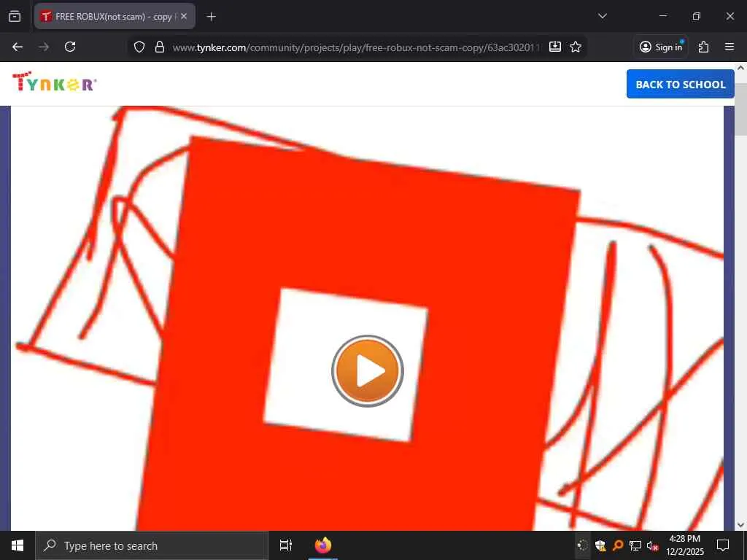Click the Firefox Sign in account button
Screen dimensions: 747x560
(x=661, y=47)
